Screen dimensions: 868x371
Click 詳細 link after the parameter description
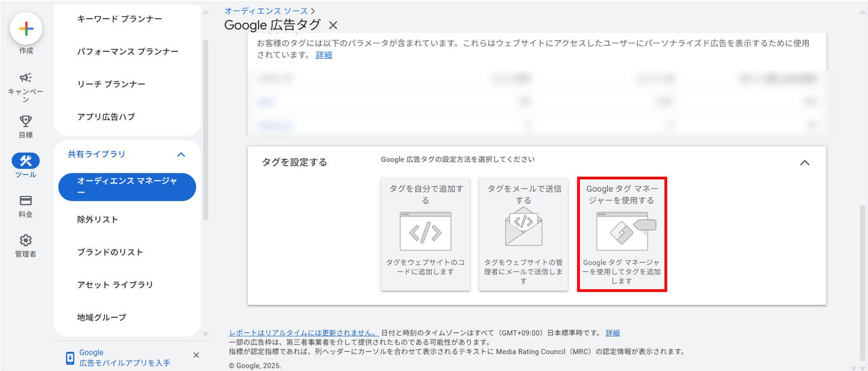point(324,55)
